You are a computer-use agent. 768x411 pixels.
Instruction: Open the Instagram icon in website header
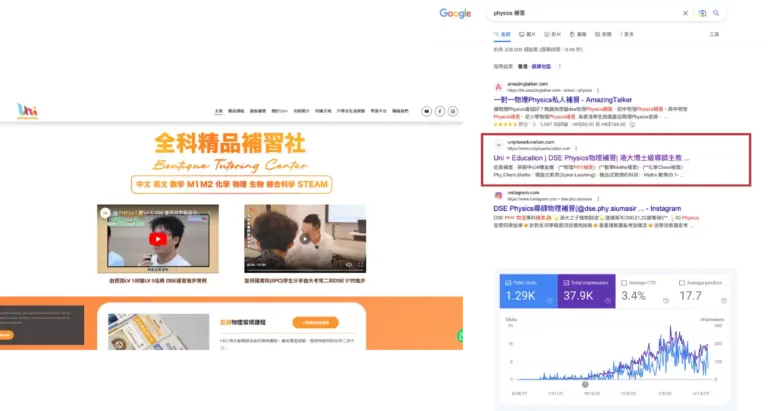coord(453,111)
